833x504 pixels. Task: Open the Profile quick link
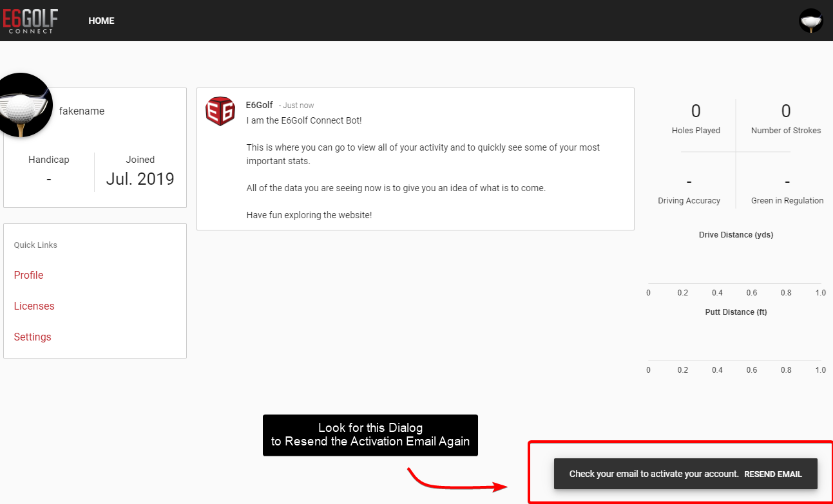(28, 275)
